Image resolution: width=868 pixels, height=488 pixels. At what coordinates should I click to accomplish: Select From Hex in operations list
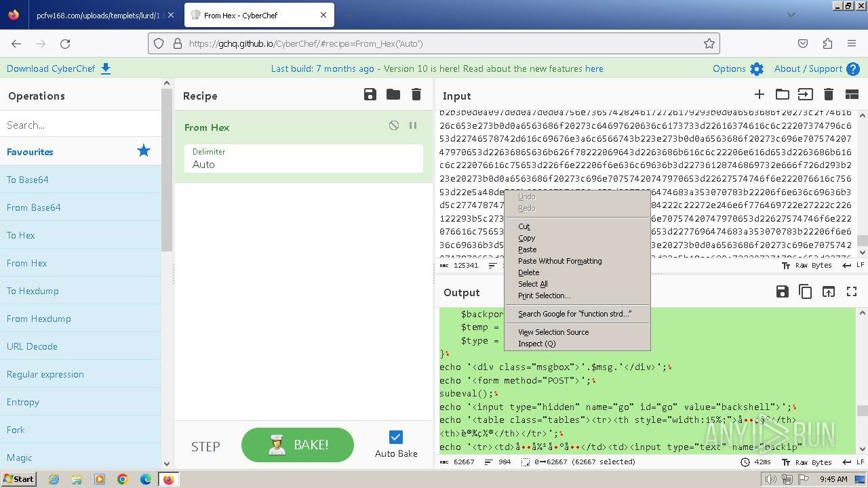point(80,263)
